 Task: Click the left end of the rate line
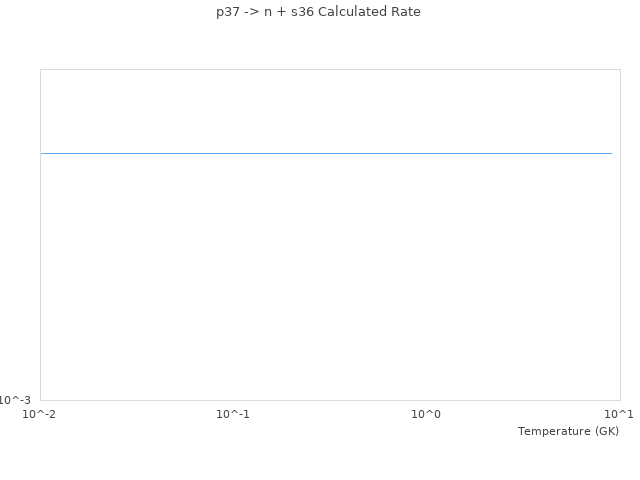click(x=42, y=153)
